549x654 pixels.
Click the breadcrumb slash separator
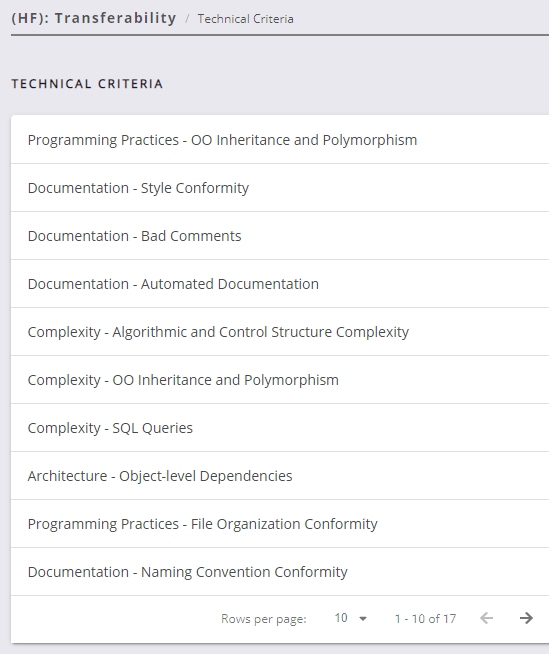[x=187, y=19]
